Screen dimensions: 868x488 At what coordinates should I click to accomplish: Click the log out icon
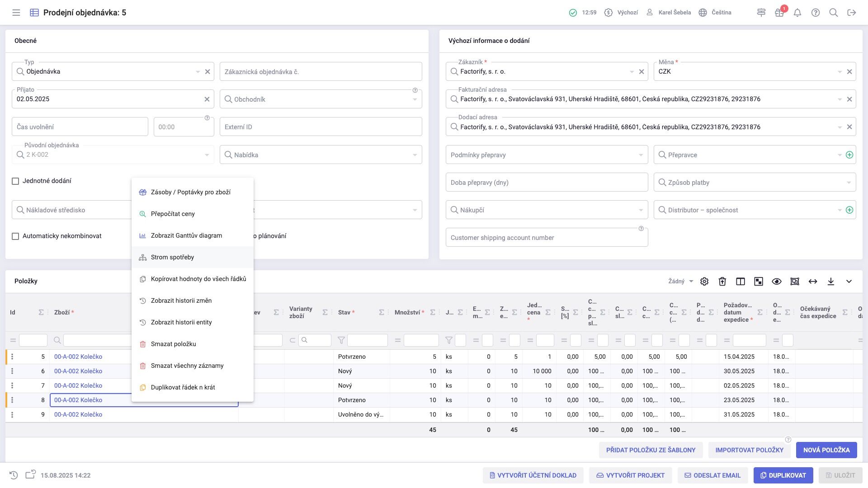tap(852, 13)
